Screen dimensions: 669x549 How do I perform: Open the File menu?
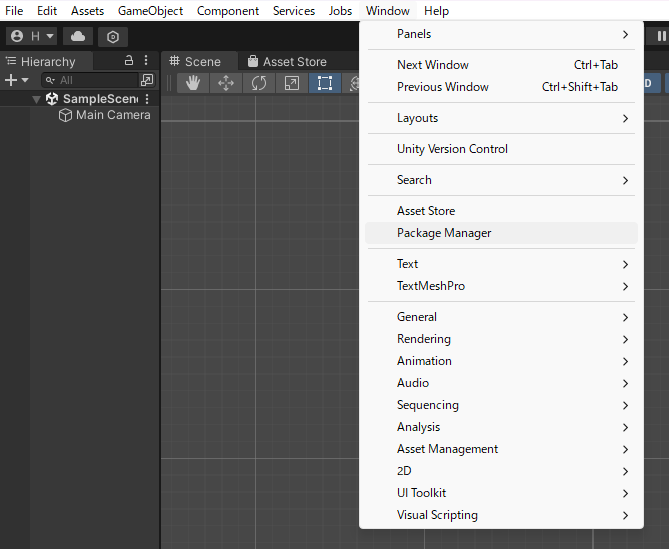tap(14, 11)
